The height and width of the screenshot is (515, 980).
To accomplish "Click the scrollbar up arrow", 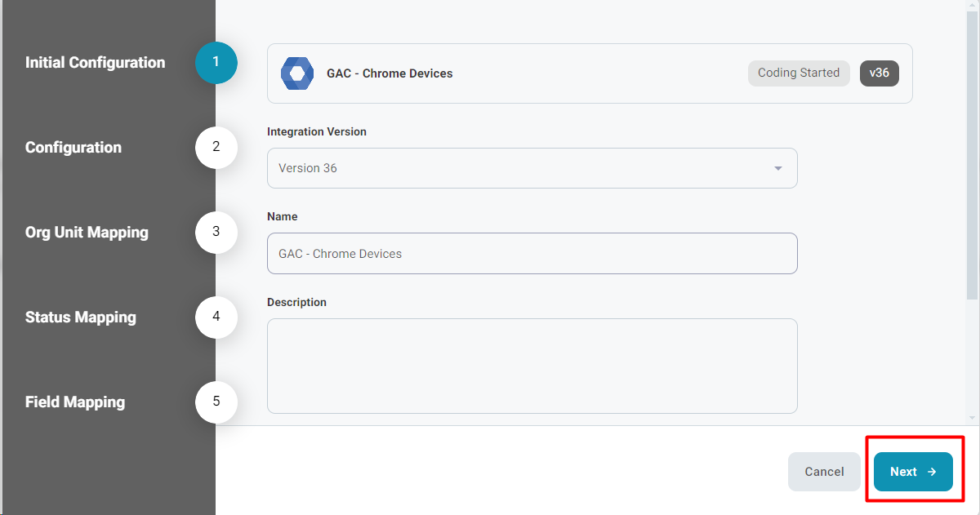I will point(972,5).
